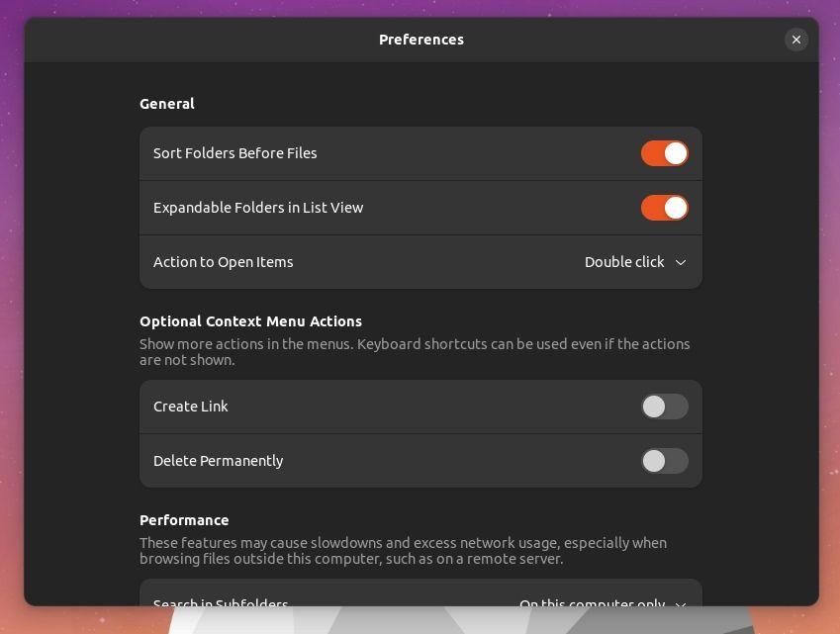Click the Preferences dialog title

pos(420,40)
